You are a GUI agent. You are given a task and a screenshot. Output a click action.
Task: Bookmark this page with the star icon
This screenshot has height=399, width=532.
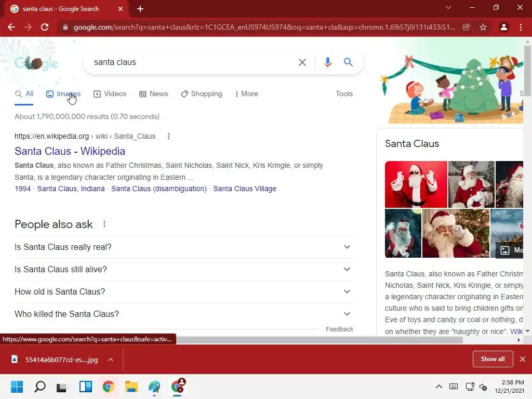483,27
